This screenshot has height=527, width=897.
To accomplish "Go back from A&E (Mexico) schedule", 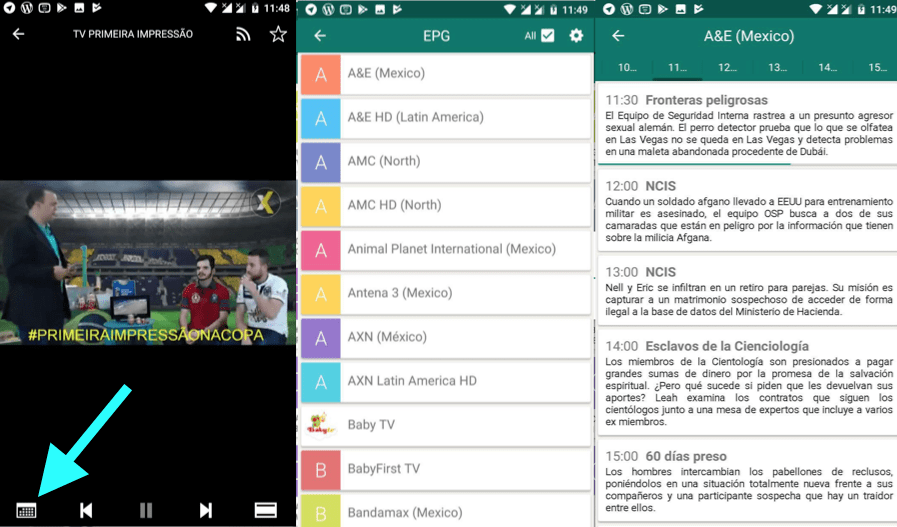I will 618,36.
